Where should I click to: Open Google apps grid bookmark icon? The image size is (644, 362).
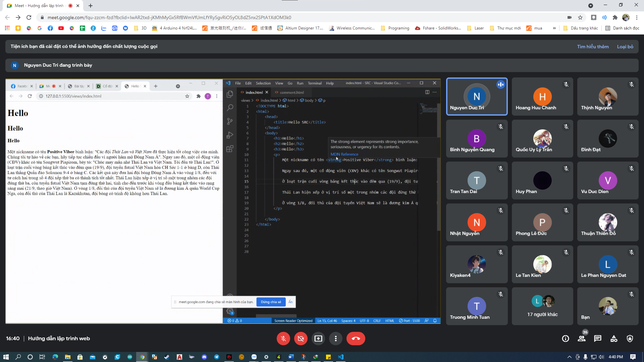[7, 28]
